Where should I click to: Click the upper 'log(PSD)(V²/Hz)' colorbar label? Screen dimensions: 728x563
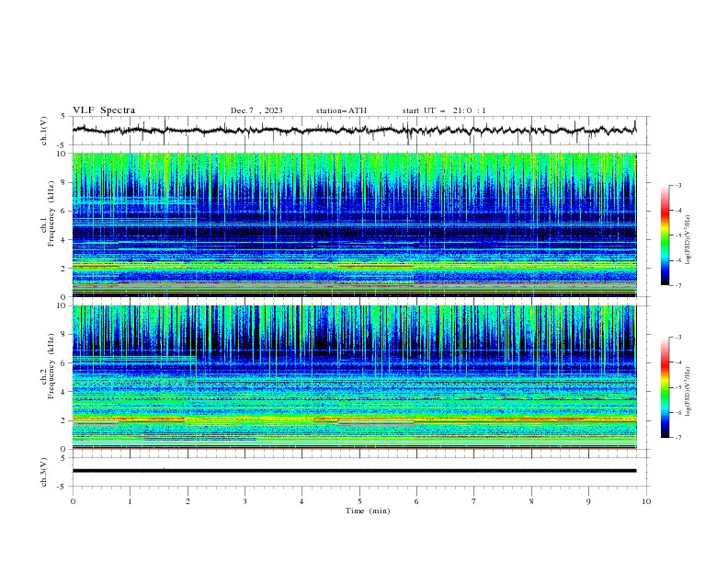[x=688, y=240]
